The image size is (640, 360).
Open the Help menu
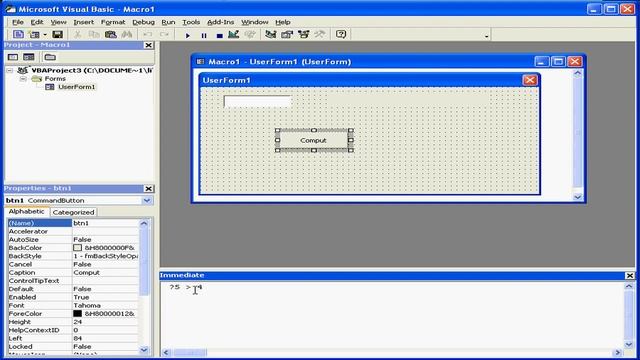coord(282,22)
